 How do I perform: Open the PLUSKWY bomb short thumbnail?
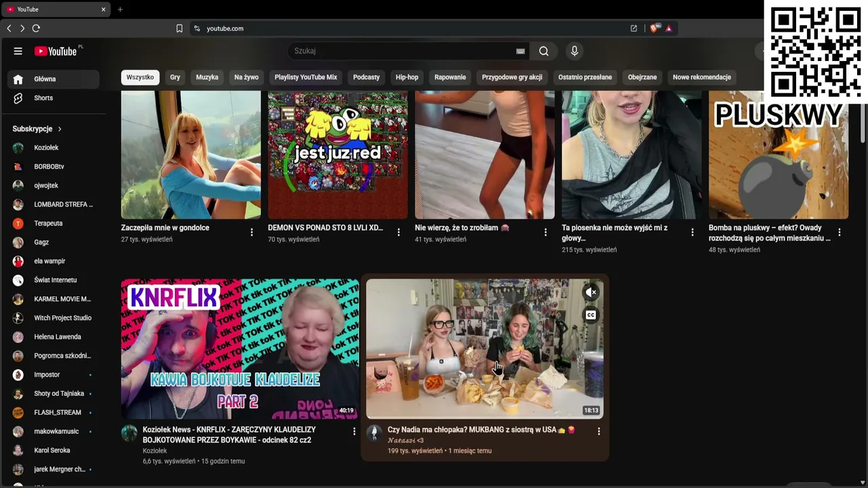click(x=778, y=155)
